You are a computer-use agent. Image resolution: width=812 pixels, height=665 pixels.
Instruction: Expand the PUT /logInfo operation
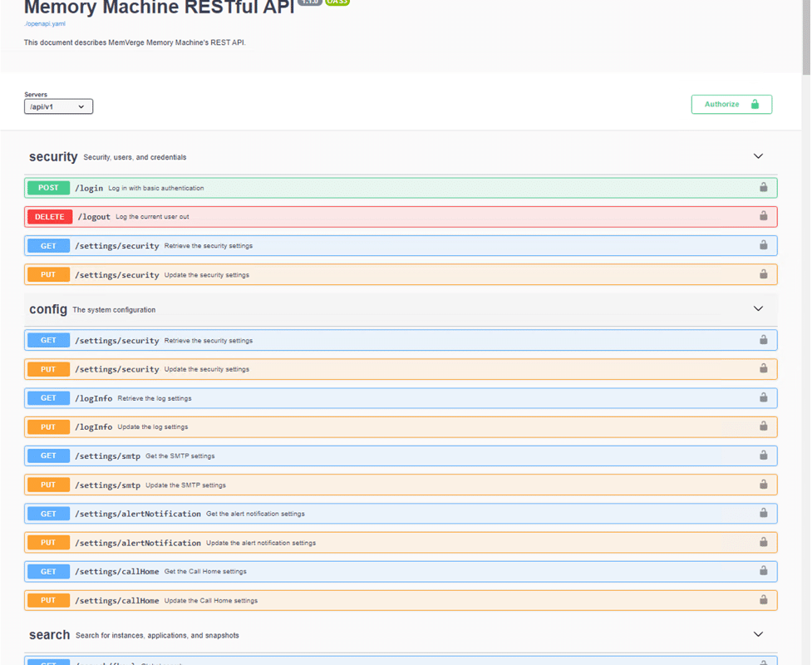[401, 426]
